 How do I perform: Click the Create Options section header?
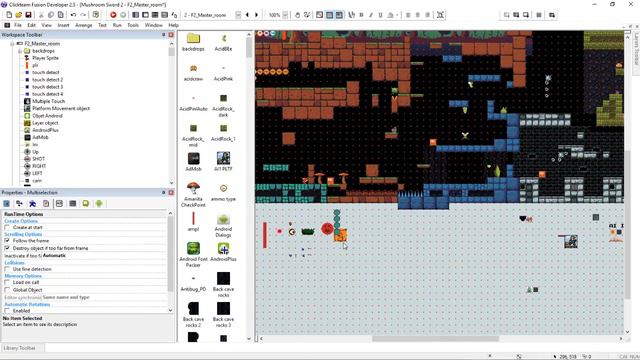[21, 221]
